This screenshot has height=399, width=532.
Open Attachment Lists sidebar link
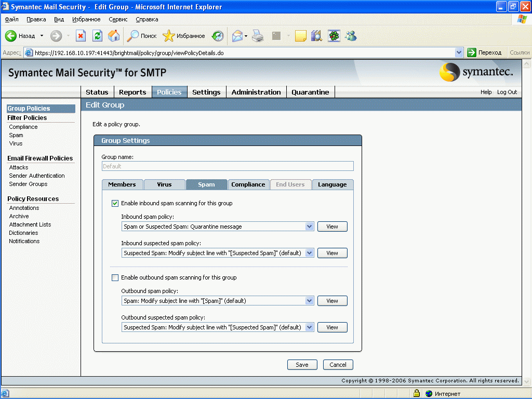pyautogui.click(x=30, y=224)
